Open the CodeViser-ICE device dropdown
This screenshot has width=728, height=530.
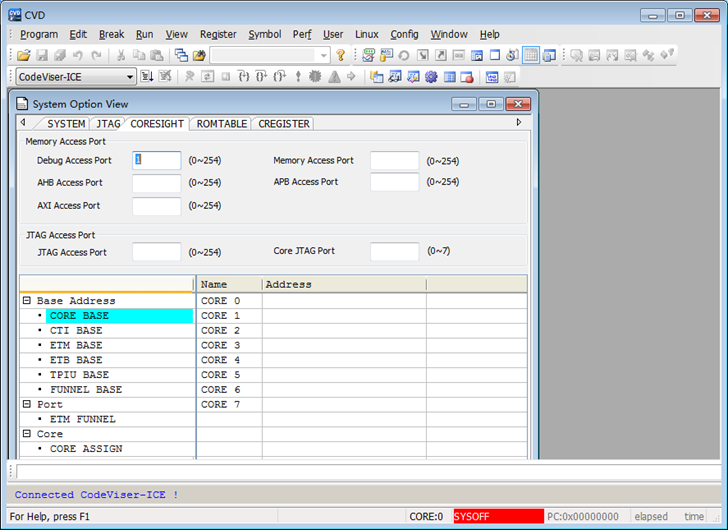pyautogui.click(x=130, y=77)
